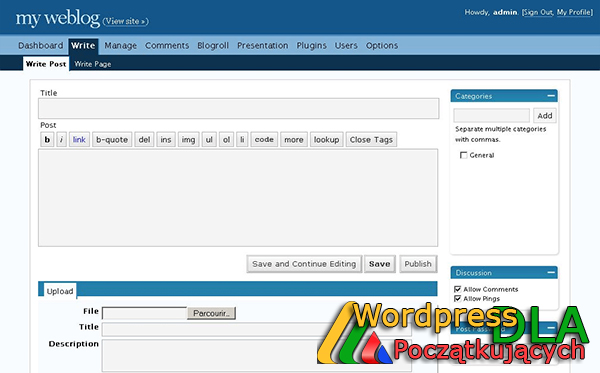Click the italic 'i' quicktag button

[x=61, y=140]
